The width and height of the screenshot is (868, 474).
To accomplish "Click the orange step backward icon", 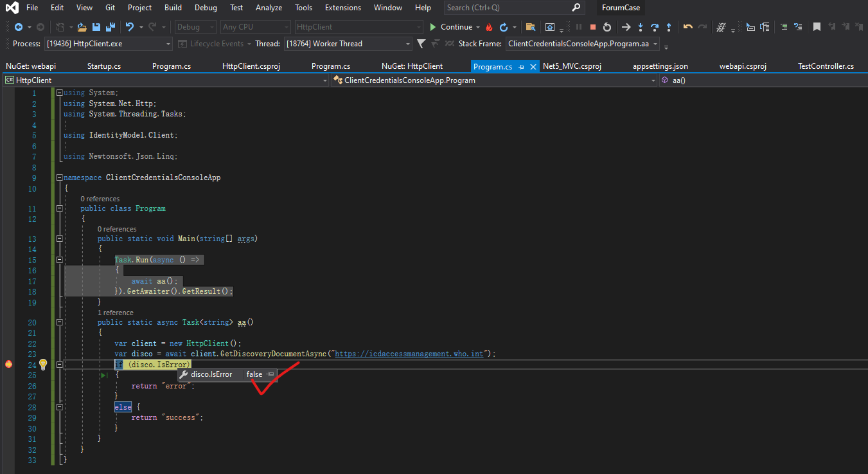I will pyautogui.click(x=688, y=27).
